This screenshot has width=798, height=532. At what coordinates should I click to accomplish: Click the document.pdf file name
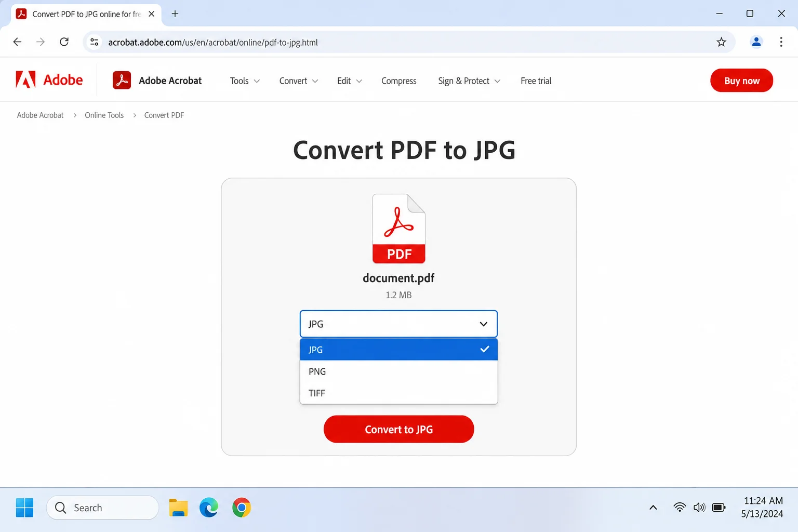(398, 278)
